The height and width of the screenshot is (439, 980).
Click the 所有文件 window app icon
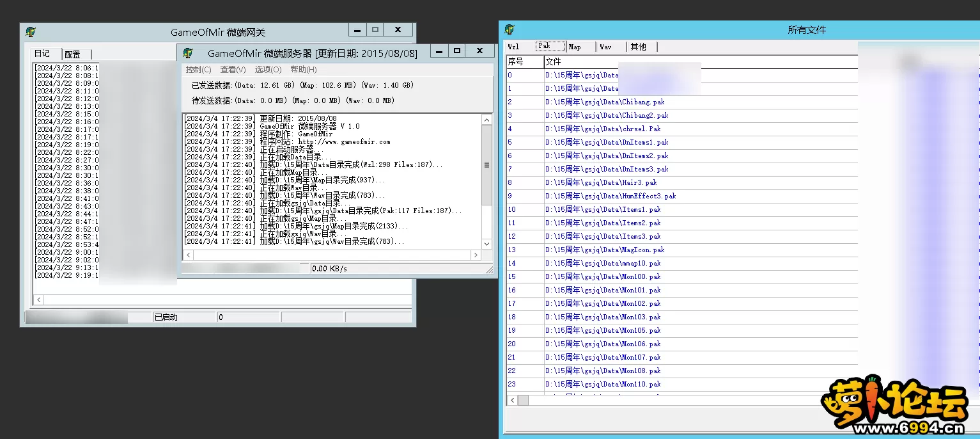pyautogui.click(x=509, y=29)
